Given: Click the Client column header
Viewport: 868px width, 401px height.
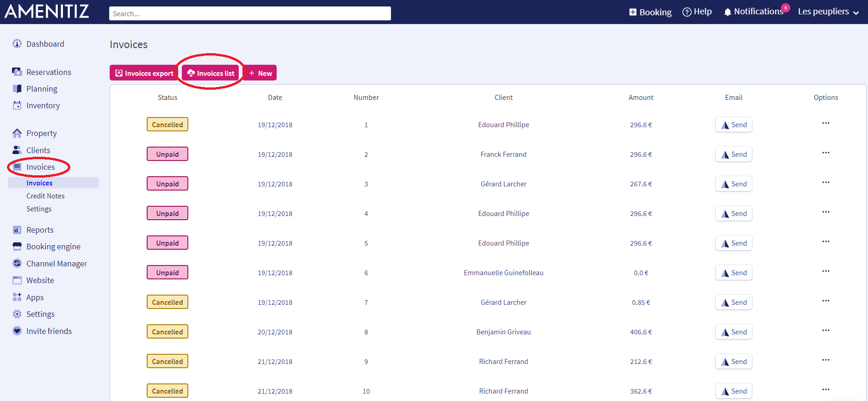Looking at the screenshot, I should click(x=503, y=98).
